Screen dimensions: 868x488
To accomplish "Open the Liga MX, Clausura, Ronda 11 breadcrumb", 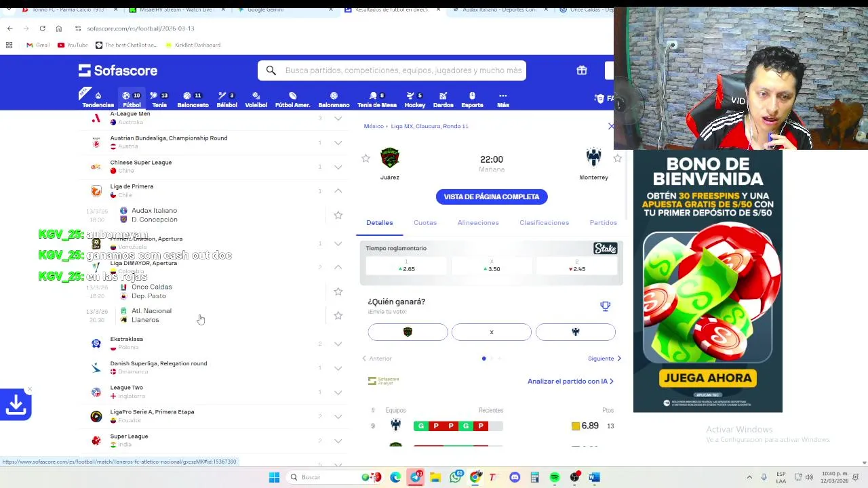I will [x=429, y=126].
